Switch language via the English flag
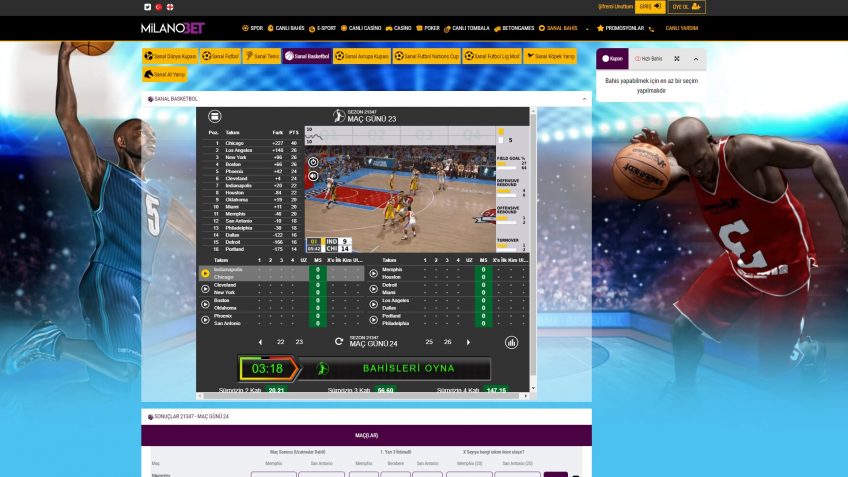Image resolution: width=848 pixels, height=477 pixels. (170, 7)
